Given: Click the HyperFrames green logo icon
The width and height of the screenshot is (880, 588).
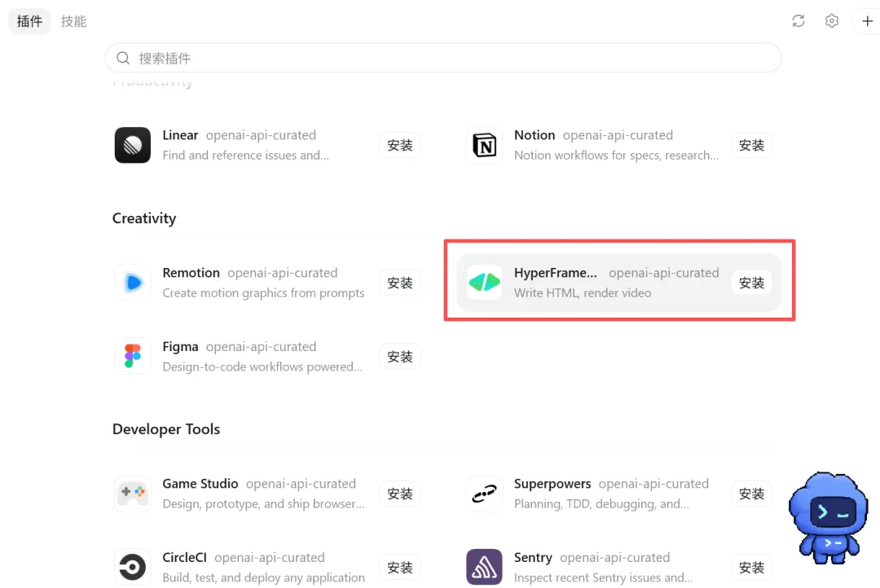Looking at the screenshot, I should 484,283.
